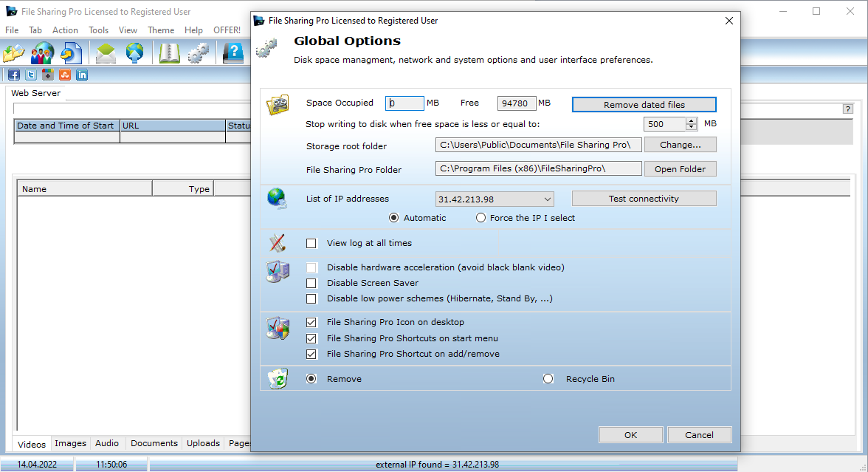Check Disable hardware acceleration option
The height and width of the screenshot is (472, 868).
[311, 267]
